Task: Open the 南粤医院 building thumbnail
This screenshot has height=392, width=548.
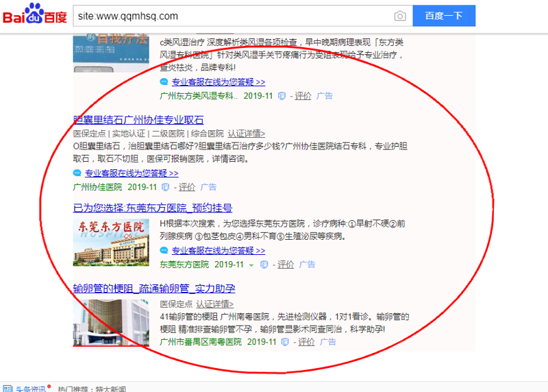Action: [111, 323]
